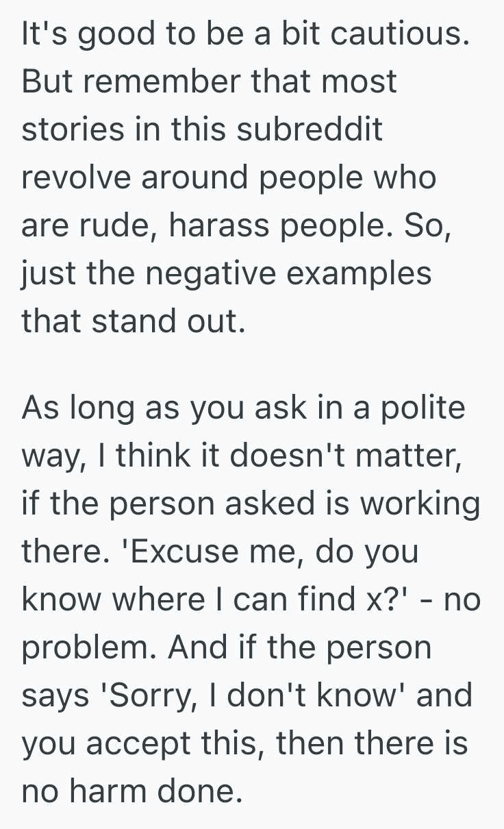Select the word 'subreddit'
This screenshot has height=829, width=504.
[x=311, y=130]
